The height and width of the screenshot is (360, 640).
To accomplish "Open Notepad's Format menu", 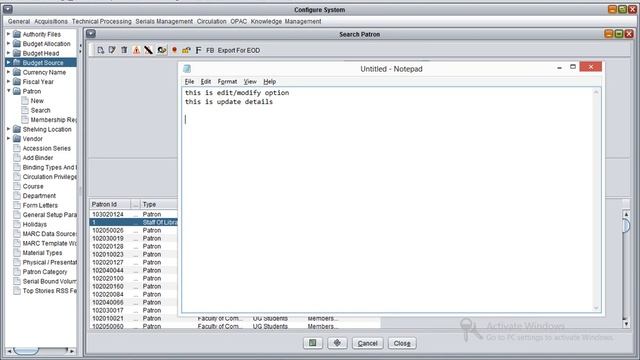I will pyautogui.click(x=227, y=82).
